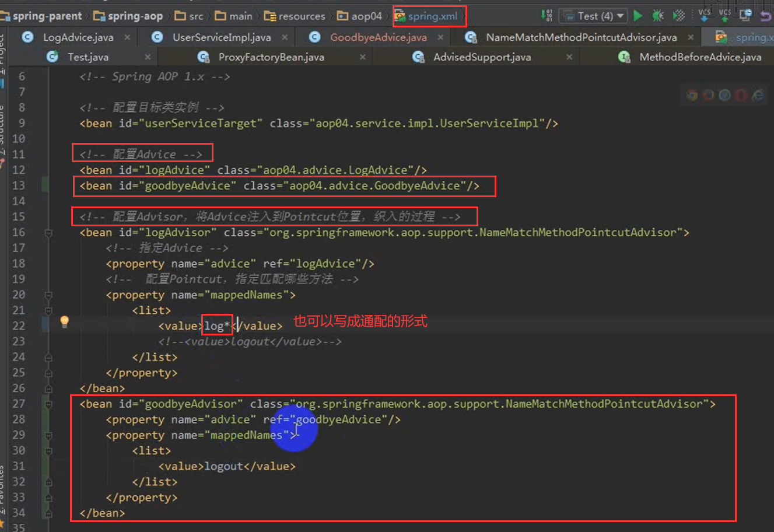
Task: Click the fold marker on line 32
Action: tap(48, 482)
